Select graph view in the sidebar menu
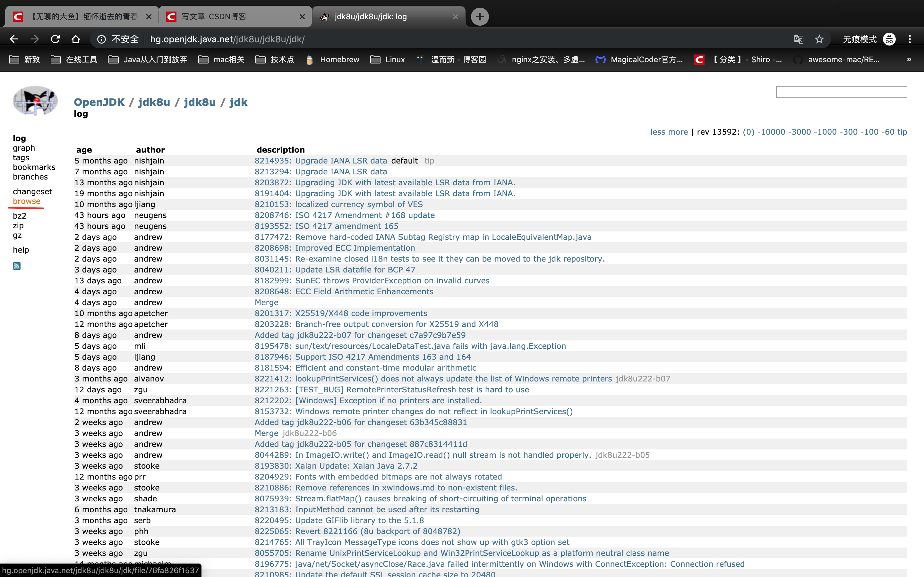 [24, 148]
